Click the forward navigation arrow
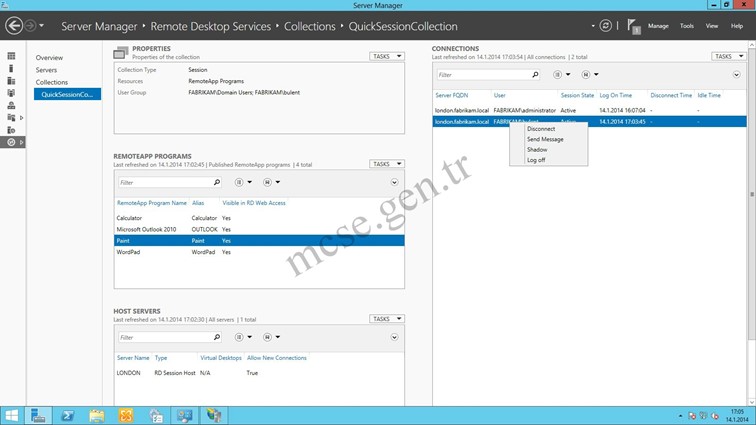 pyautogui.click(x=30, y=26)
